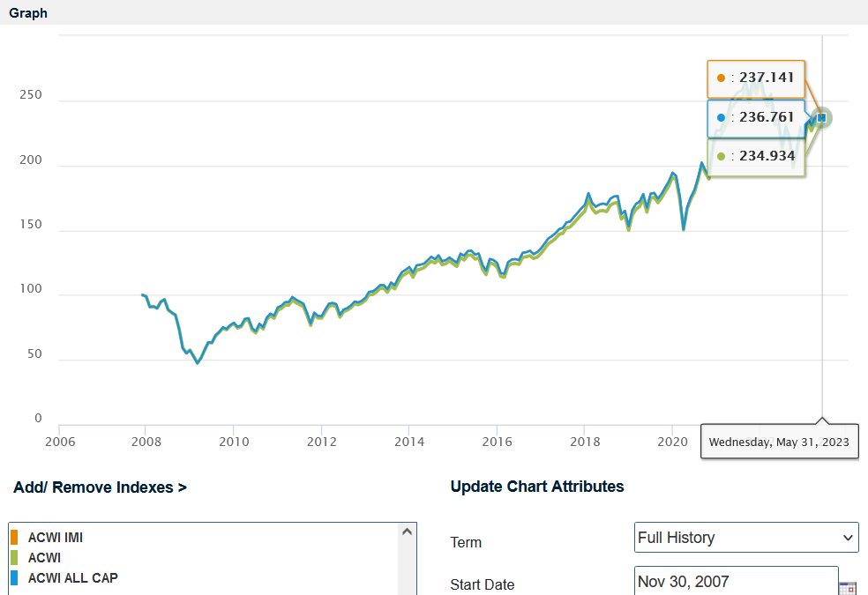The height and width of the screenshot is (595, 868).
Task: Click the Start Date input field
Action: click(x=735, y=582)
